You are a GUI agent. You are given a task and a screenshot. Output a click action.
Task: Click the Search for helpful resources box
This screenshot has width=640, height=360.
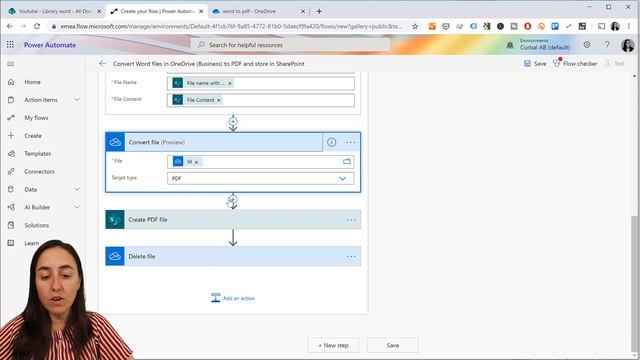[291, 45]
